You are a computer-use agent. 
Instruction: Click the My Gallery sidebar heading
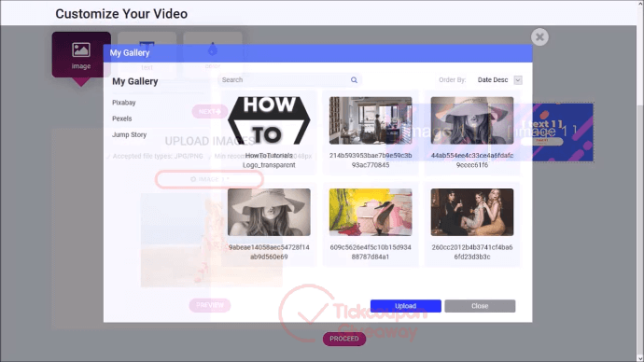coord(135,81)
